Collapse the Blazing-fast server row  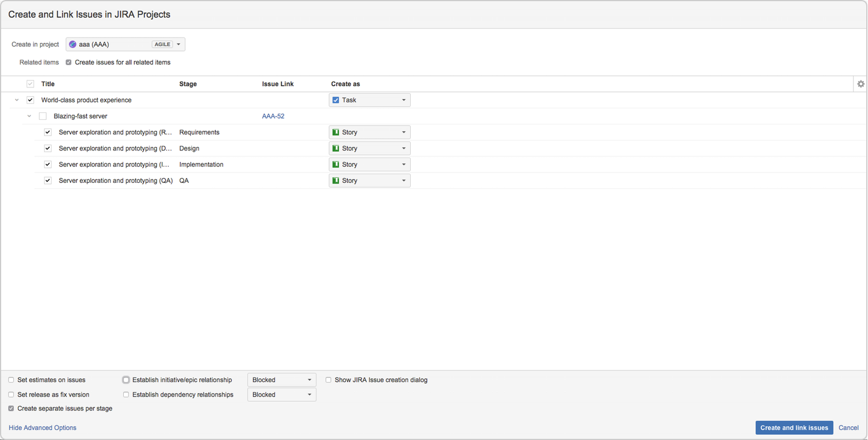(29, 116)
